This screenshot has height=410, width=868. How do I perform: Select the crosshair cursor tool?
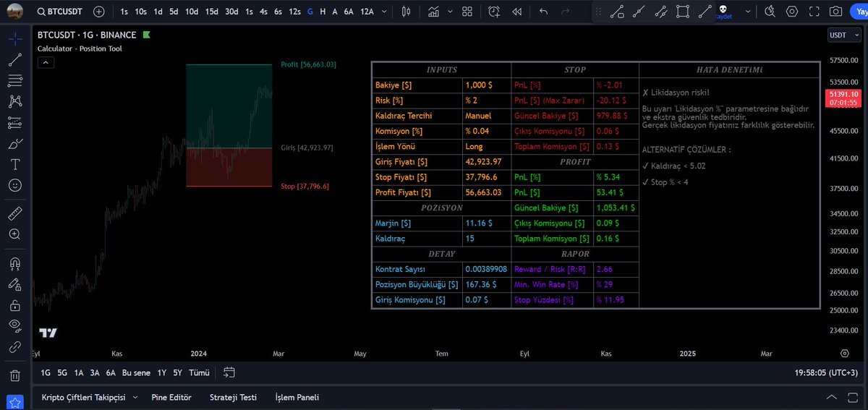[x=14, y=38]
